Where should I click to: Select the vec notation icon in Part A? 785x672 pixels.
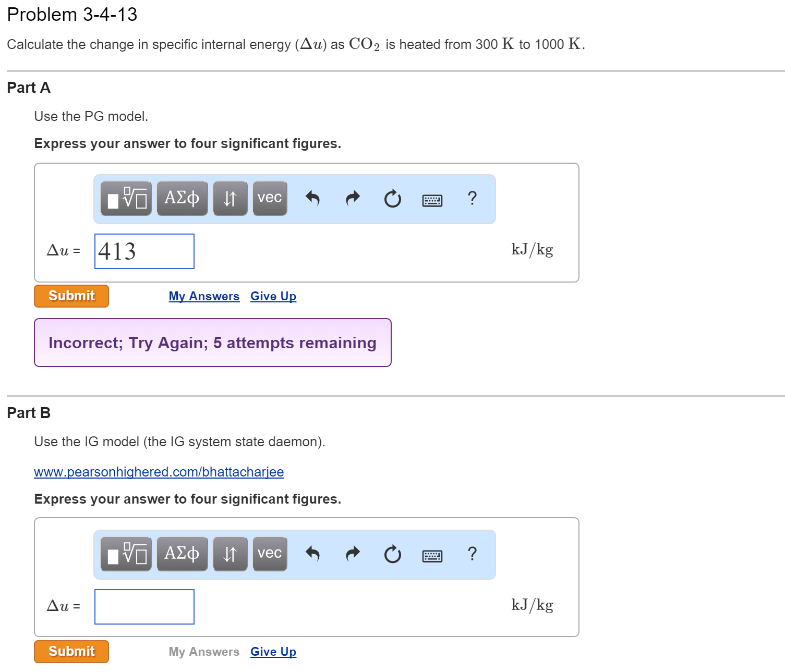[269, 198]
